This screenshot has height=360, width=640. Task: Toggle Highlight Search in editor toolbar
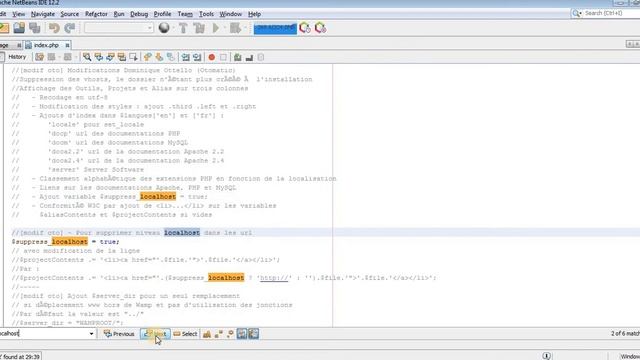coord(121,57)
